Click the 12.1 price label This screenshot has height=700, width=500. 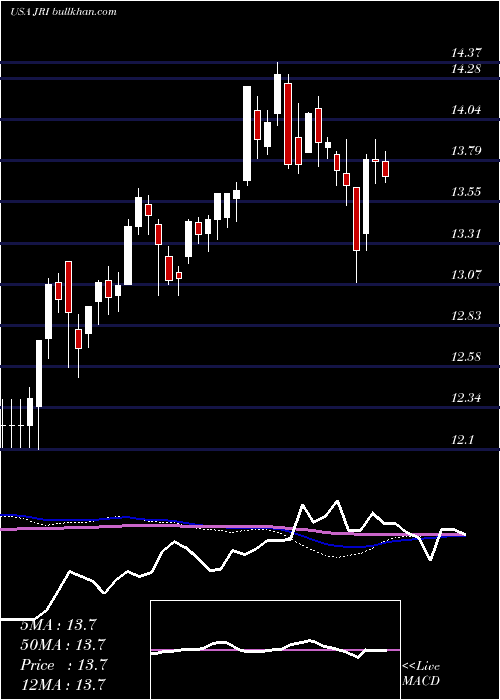[462, 440]
